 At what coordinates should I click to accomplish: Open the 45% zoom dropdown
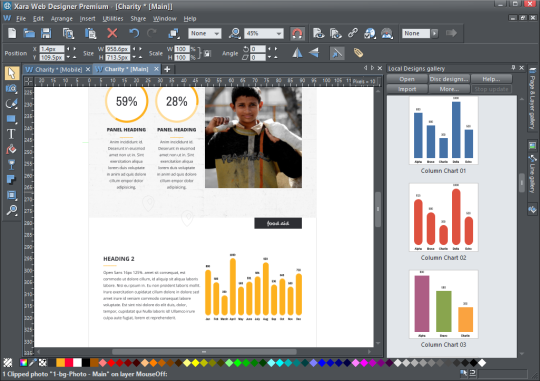tap(264, 33)
